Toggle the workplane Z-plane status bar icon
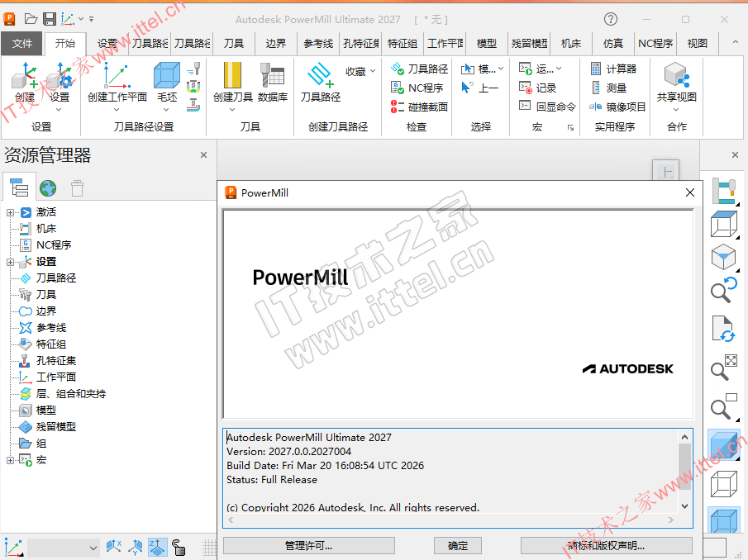Viewport: 748px width, 560px height. click(157, 548)
